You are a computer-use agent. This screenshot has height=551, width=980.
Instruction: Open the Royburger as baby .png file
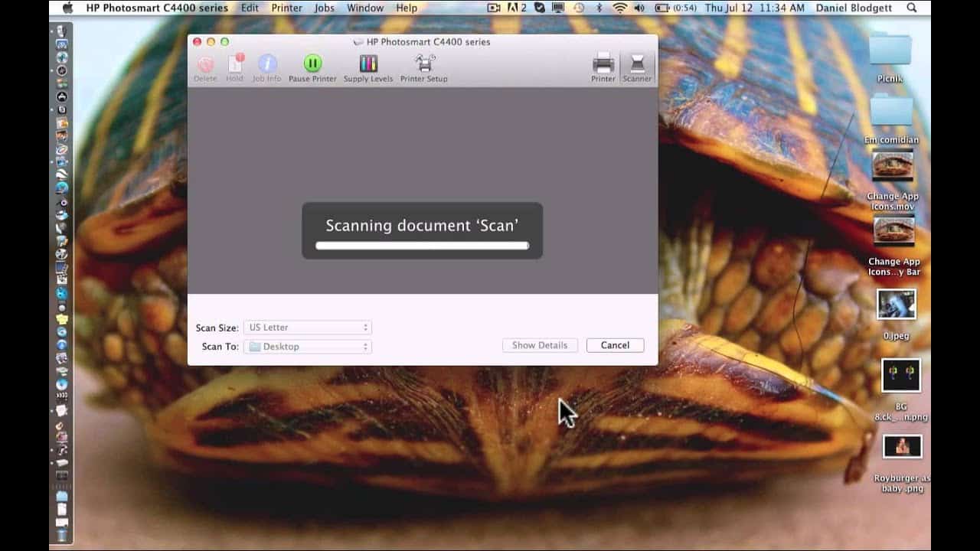point(902,446)
